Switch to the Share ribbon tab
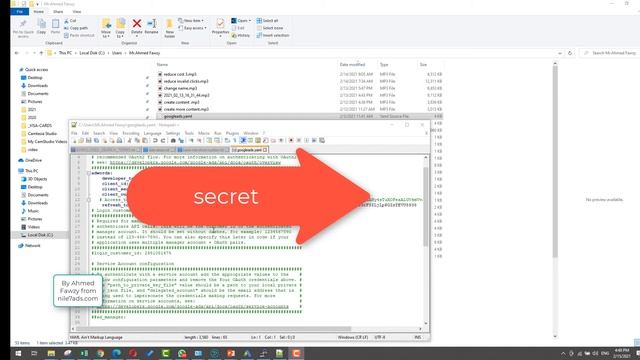The width and height of the screenshot is (640, 360). coord(58,11)
